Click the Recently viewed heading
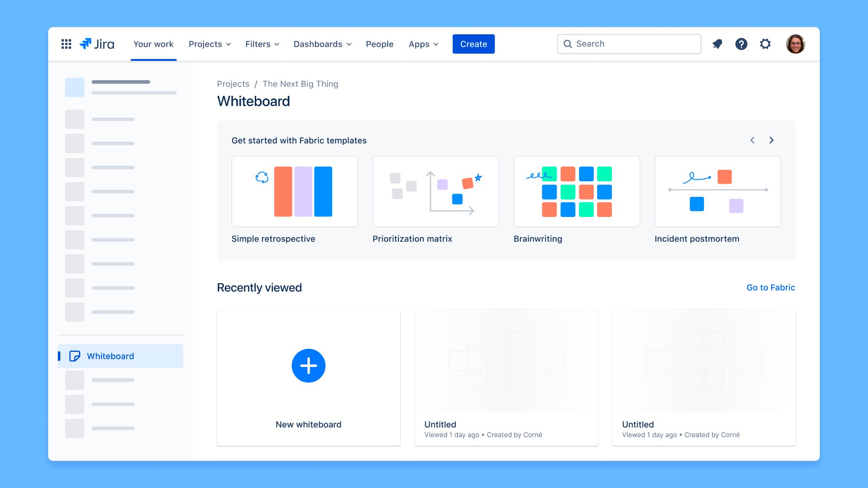This screenshot has height=488, width=868. coord(260,288)
